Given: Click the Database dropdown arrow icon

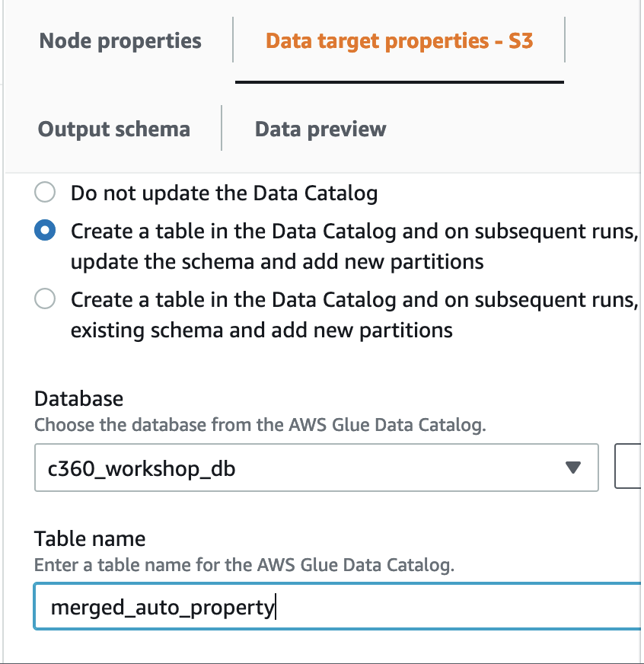Looking at the screenshot, I should (573, 468).
